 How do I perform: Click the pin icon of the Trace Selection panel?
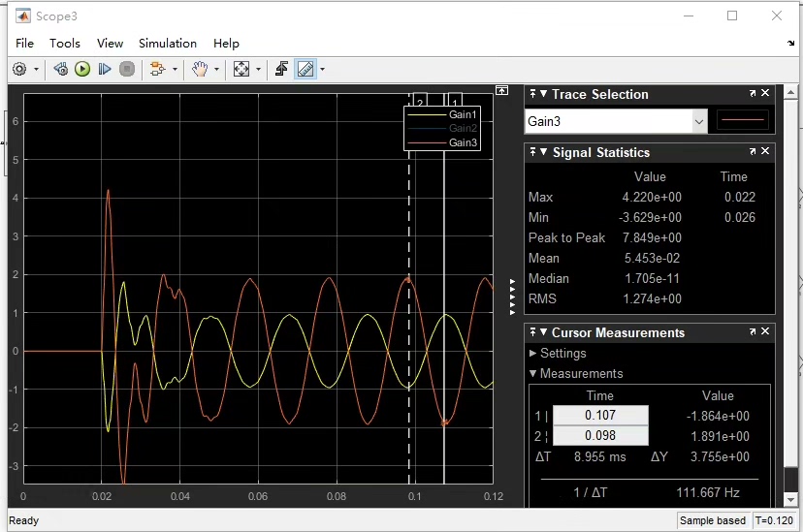tap(532, 94)
